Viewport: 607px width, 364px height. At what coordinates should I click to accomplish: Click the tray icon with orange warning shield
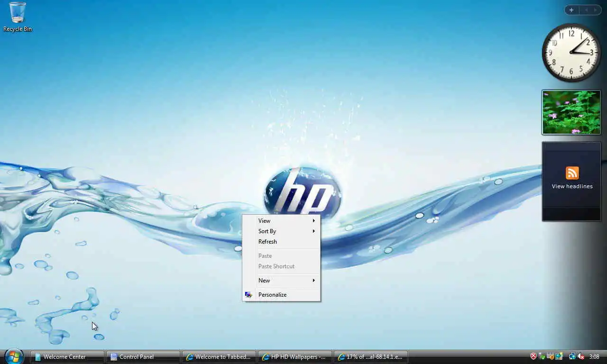551,357
